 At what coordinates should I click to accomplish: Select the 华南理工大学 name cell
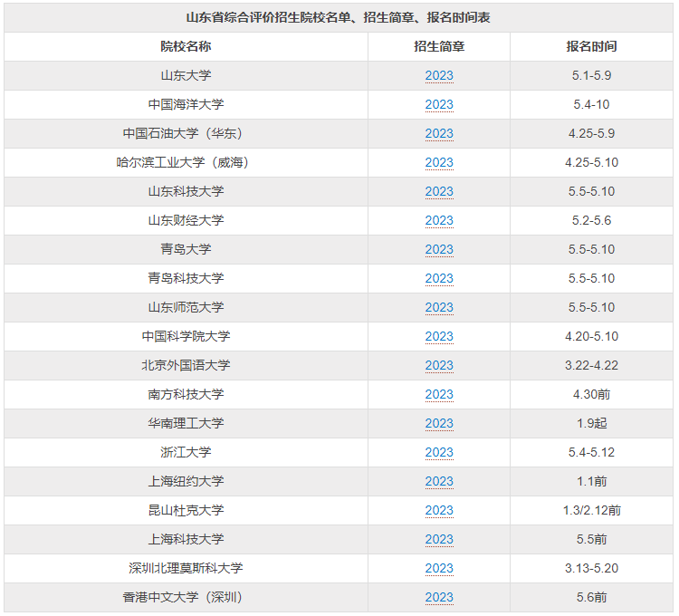(x=186, y=424)
